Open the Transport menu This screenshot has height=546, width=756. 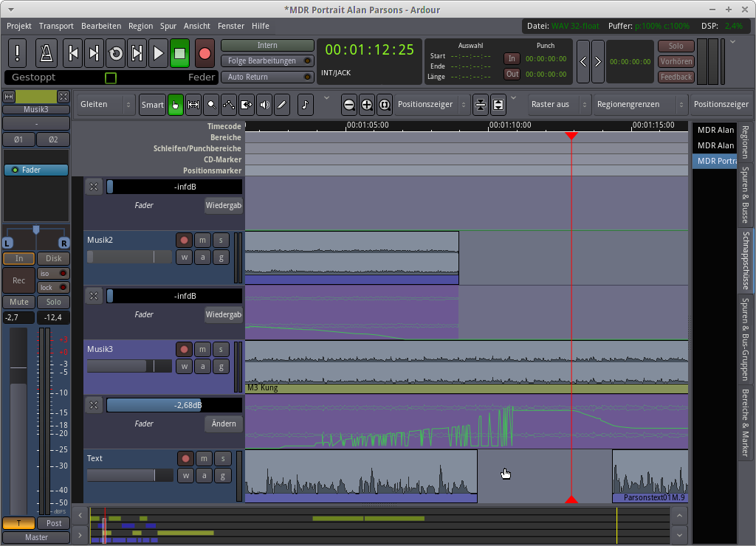pyautogui.click(x=56, y=26)
